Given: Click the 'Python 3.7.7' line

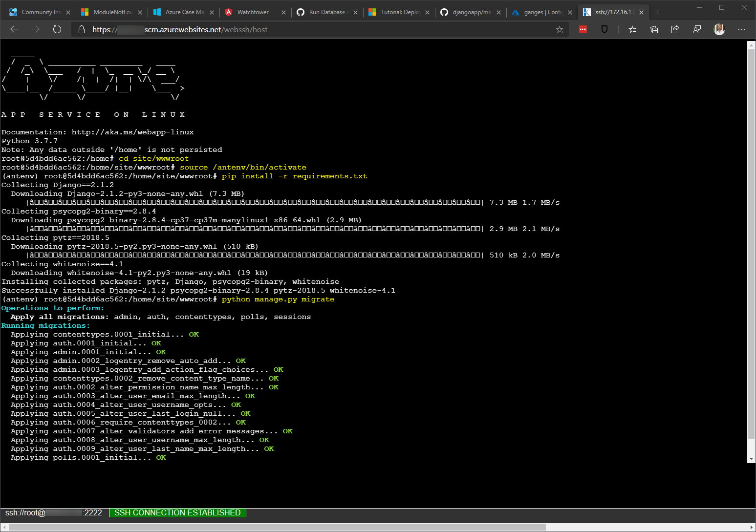Looking at the screenshot, I should pyautogui.click(x=29, y=141).
